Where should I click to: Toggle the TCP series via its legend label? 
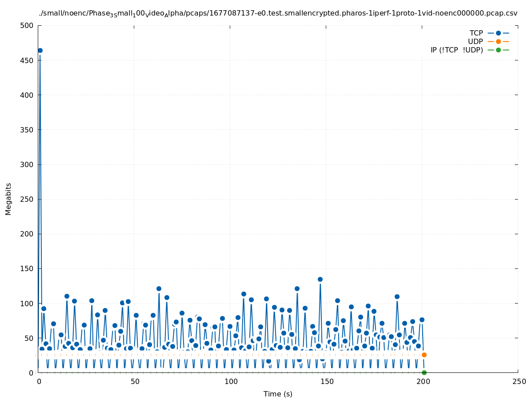pos(476,33)
